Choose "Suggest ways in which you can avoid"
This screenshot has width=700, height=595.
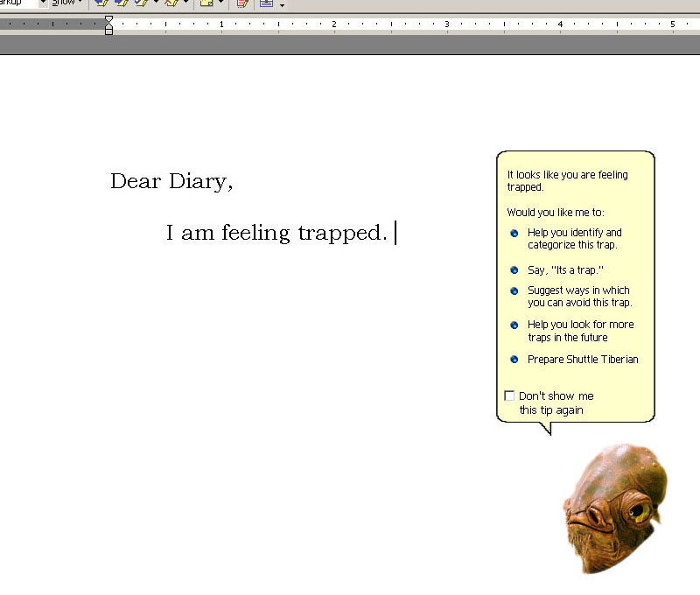(571, 297)
